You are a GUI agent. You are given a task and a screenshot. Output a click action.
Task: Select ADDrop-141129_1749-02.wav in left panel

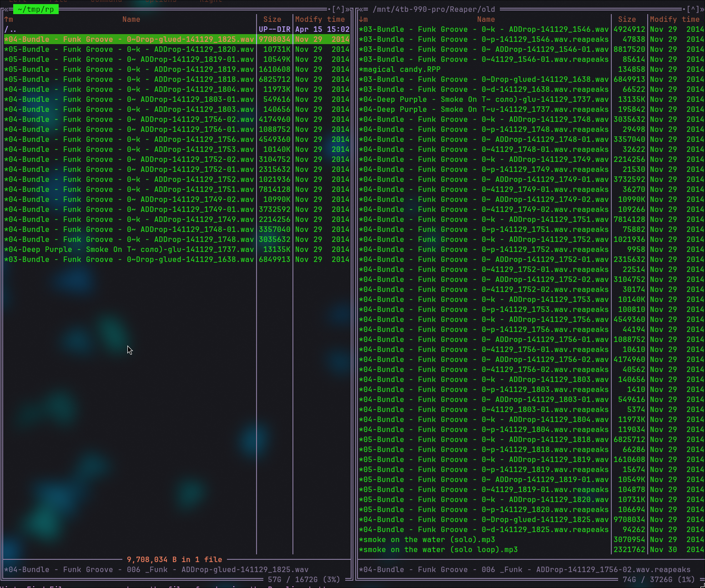coord(177,199)
